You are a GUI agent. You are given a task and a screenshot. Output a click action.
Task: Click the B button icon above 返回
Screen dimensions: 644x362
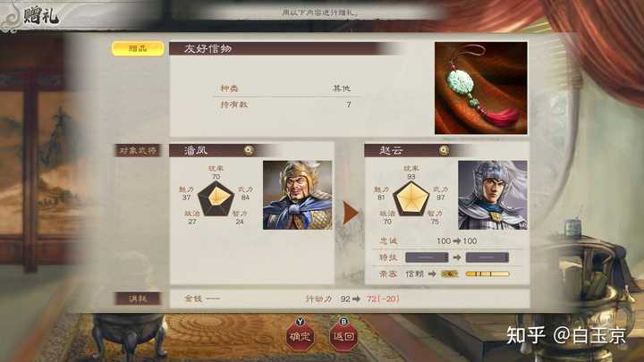pyautogui.click(x=343, y=322)
